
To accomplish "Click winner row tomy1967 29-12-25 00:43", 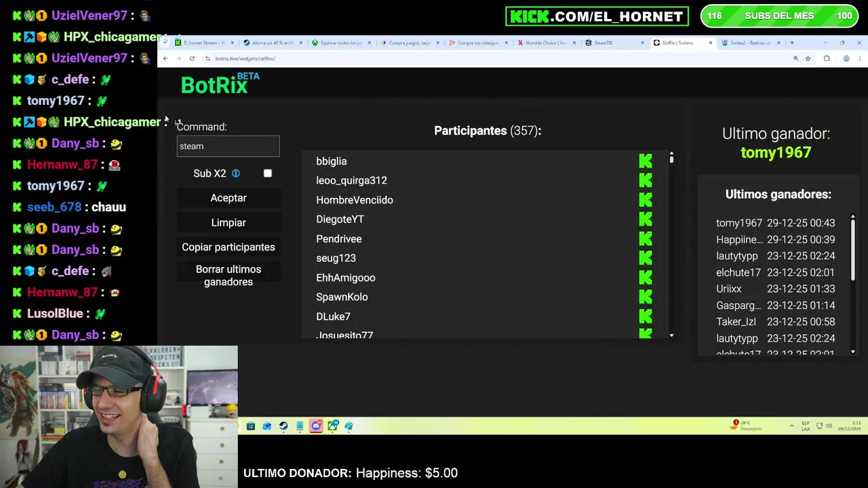I will pos(776,223).
